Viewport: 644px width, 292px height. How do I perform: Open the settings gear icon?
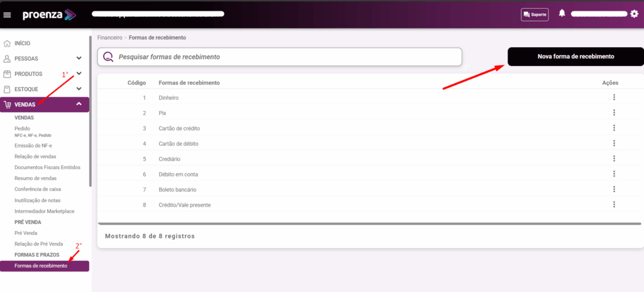633,14
